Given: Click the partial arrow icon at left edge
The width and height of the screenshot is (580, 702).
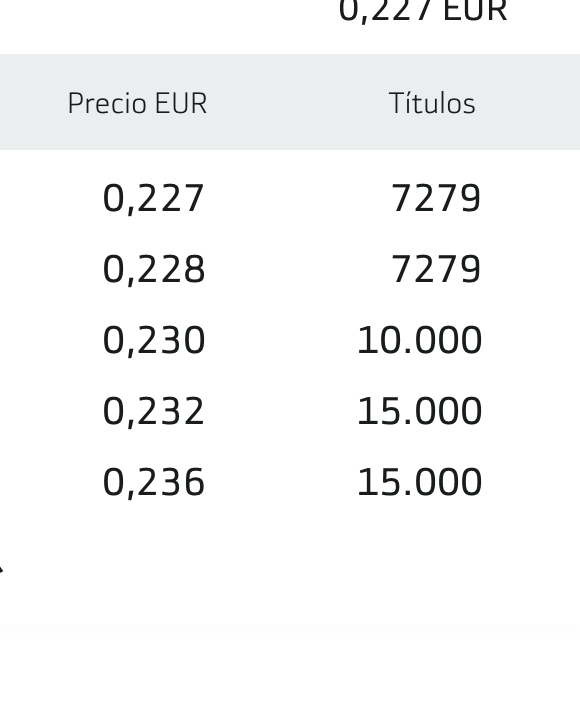Looking at the screenshot, I should coord(1,570).
